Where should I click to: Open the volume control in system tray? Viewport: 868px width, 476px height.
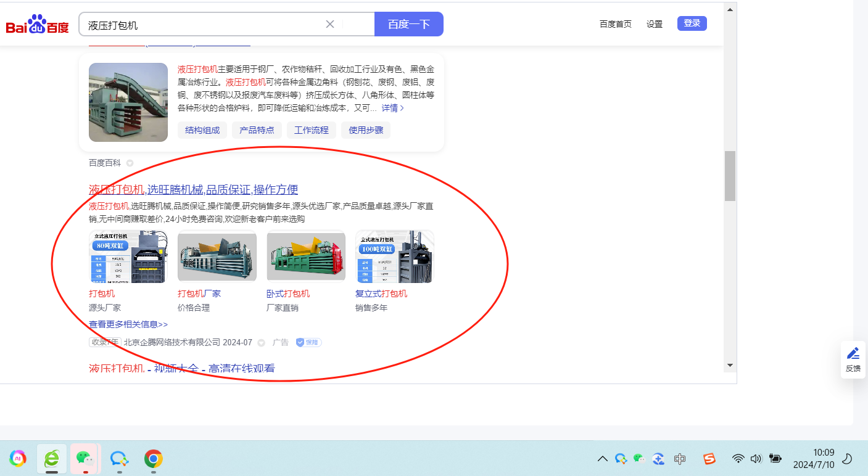click(756, 458)
